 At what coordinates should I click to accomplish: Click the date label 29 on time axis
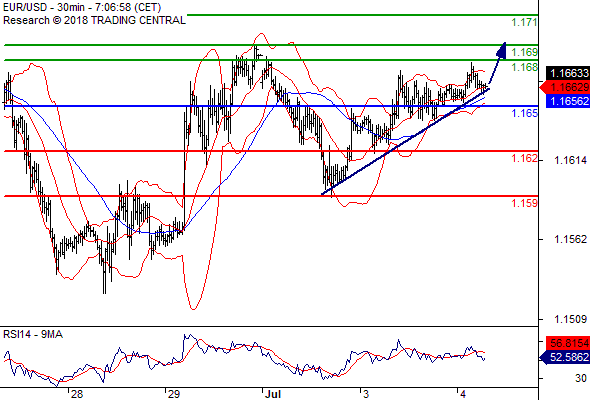coord(174,394)
